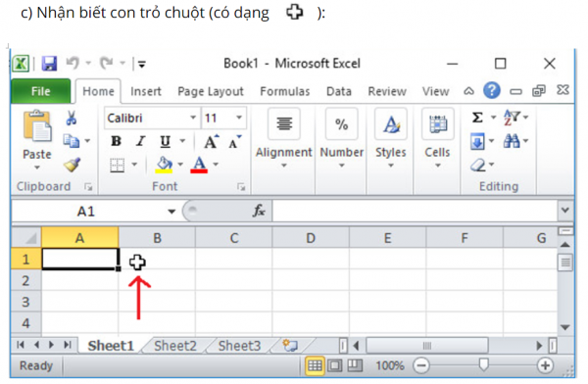Open the Excel application icon menu
Screen dimensions: 588x384
(x=21, y=64)
